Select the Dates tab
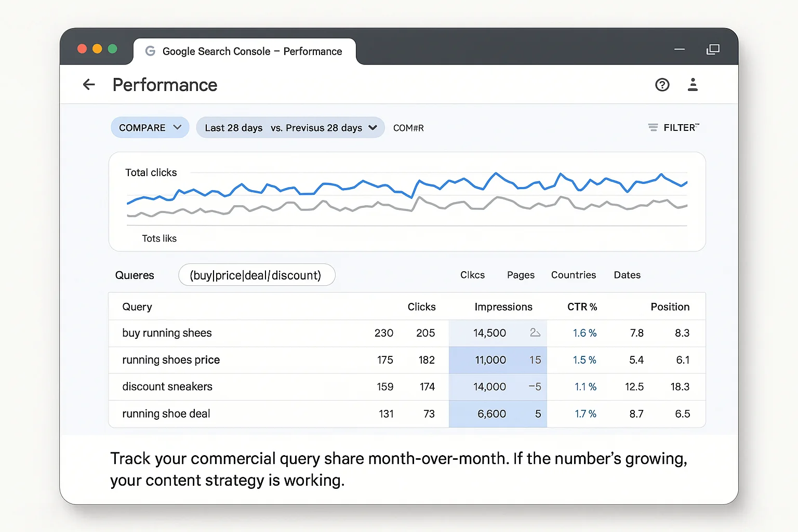The image size is (798, 532). click(627, 275)
